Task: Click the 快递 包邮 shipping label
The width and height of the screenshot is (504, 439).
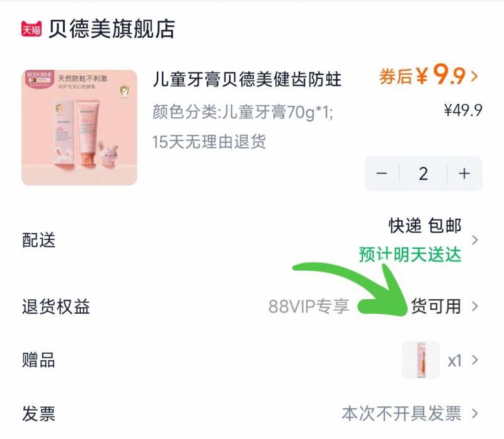Action: pos(424,225)
